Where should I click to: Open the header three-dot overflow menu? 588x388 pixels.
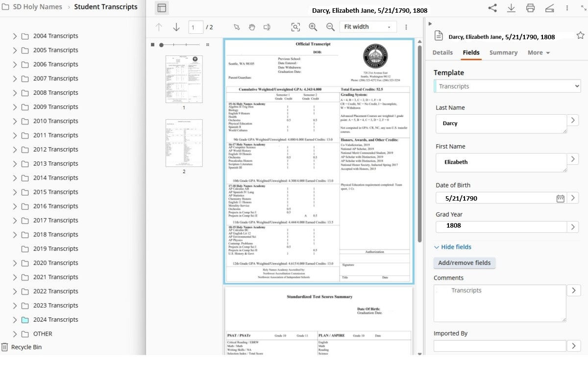(567, 8)
